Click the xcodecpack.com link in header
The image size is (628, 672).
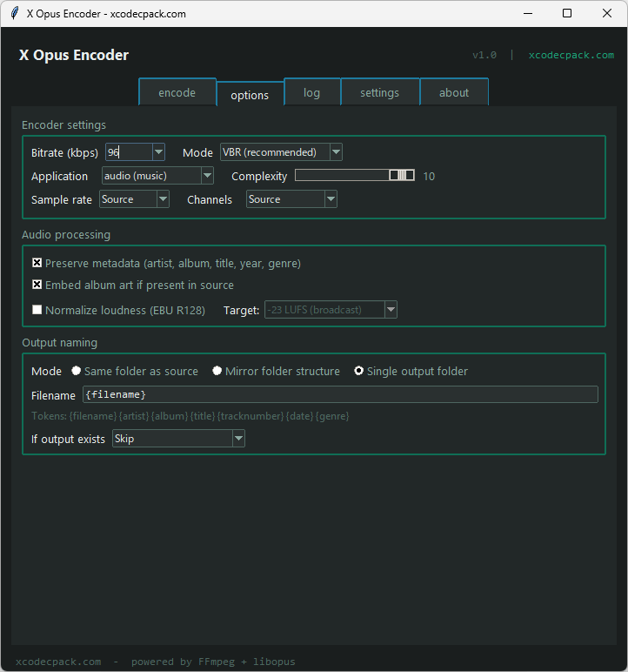[x=571, y=55]
